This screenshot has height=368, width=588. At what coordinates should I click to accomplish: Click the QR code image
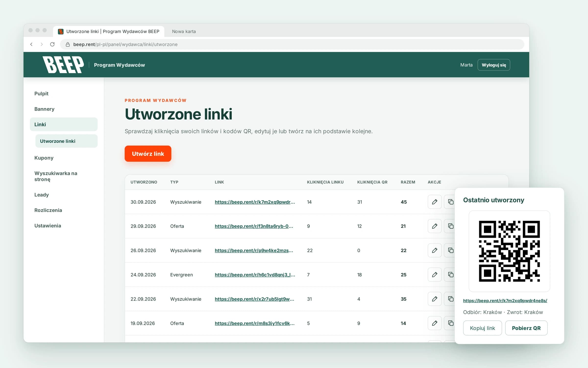coord(509,251)
